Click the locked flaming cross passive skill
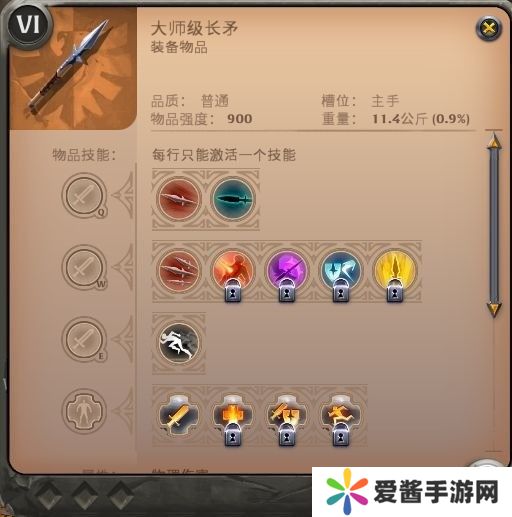The width and height of the screenshot is (512, 517). (x=233, y=415)
